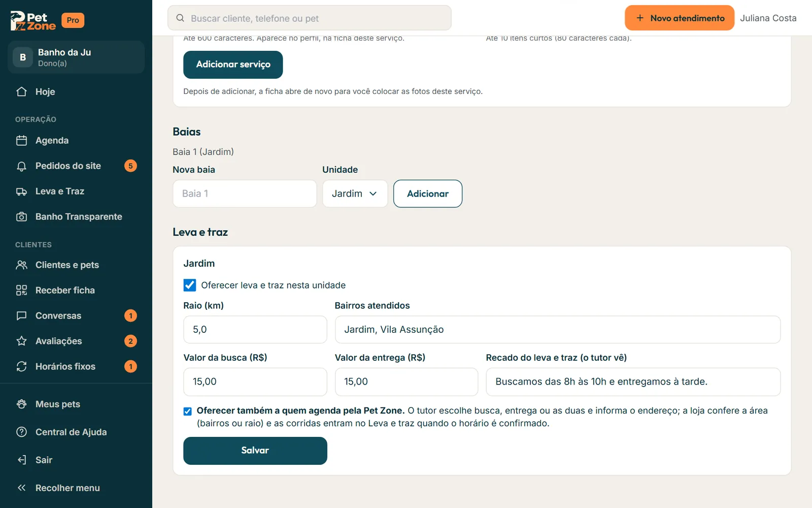
Task: Click the Leva e Traz truck icon
Action: point(21,192)
